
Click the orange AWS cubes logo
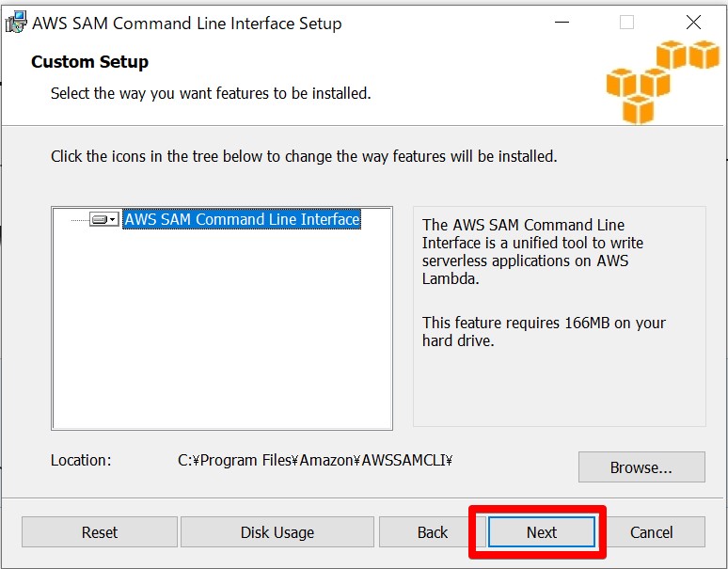tap(662, 82)
